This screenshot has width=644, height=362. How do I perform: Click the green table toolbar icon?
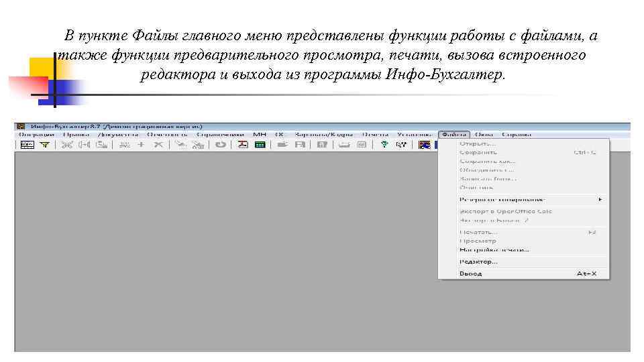pos(260,145)
